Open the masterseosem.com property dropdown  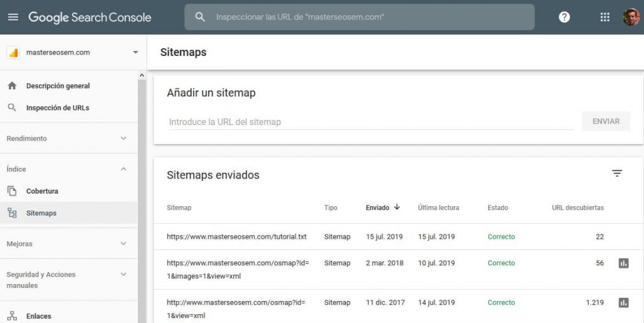point(136,53)
